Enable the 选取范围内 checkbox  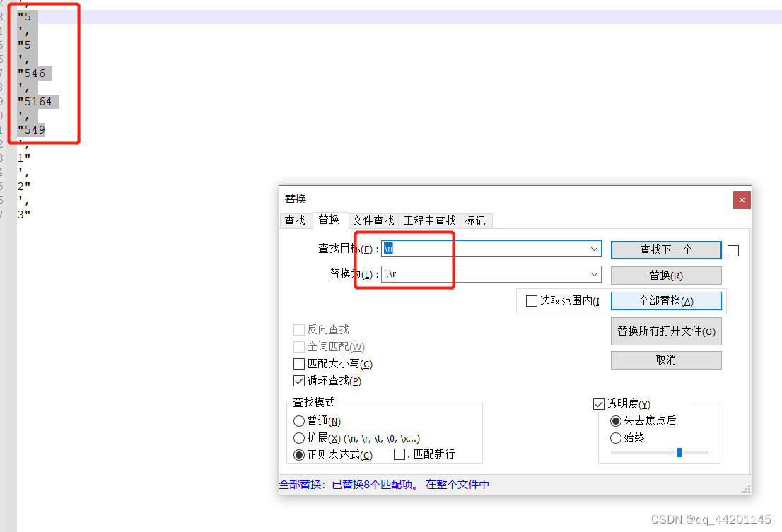531,301
